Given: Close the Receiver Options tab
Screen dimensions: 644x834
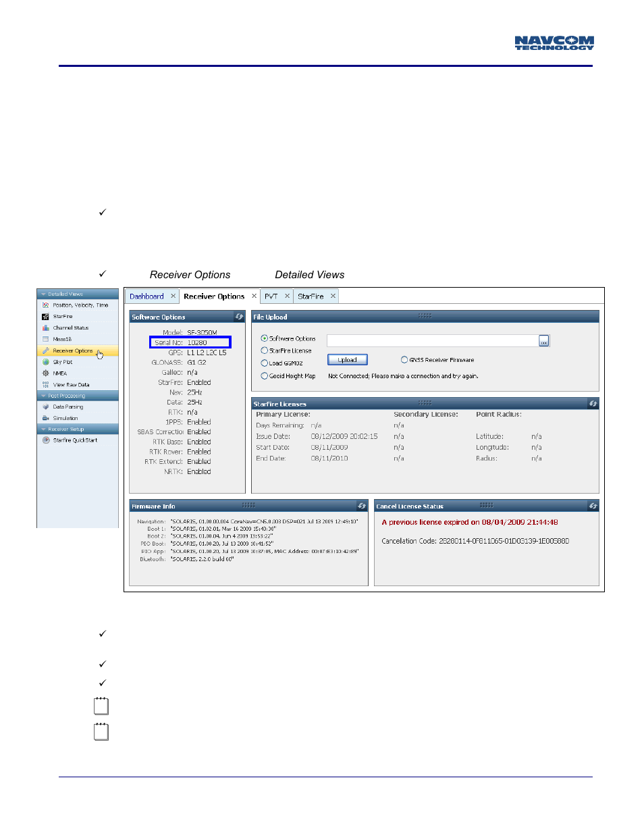Looking at the screenshot, I should 254,296.
